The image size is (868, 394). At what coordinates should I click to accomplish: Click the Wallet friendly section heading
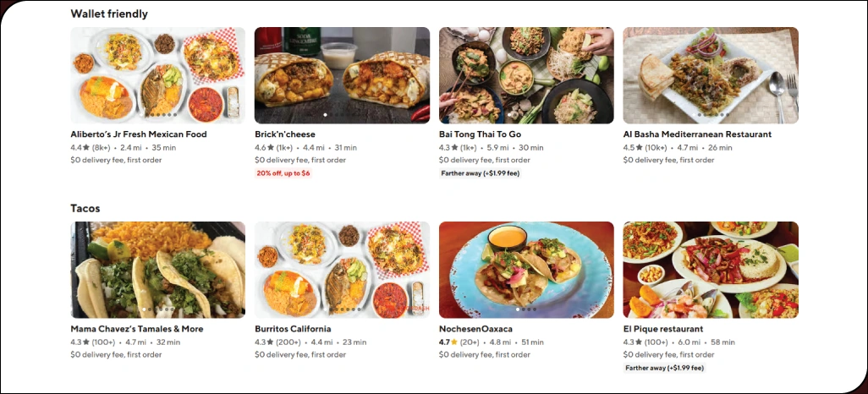109,14
